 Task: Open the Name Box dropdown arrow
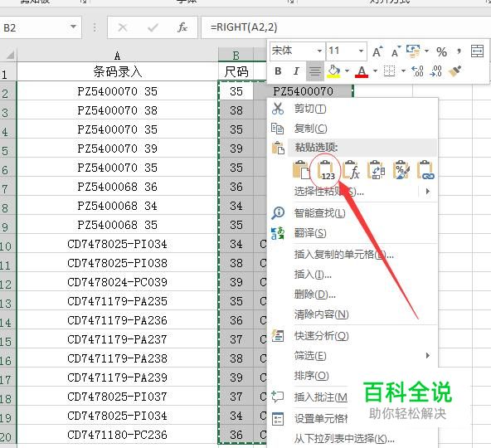pyautogui.click(x=73, y=27)
